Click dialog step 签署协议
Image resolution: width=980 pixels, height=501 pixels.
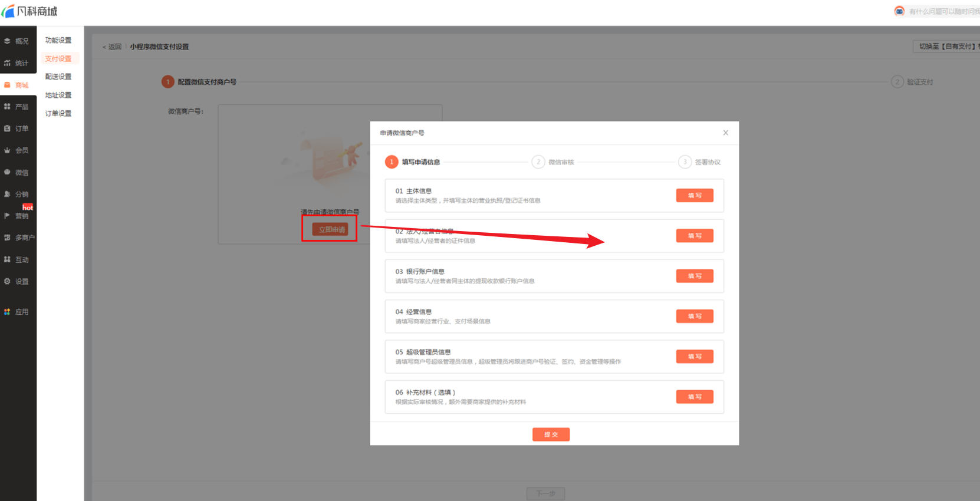(700, 162)
